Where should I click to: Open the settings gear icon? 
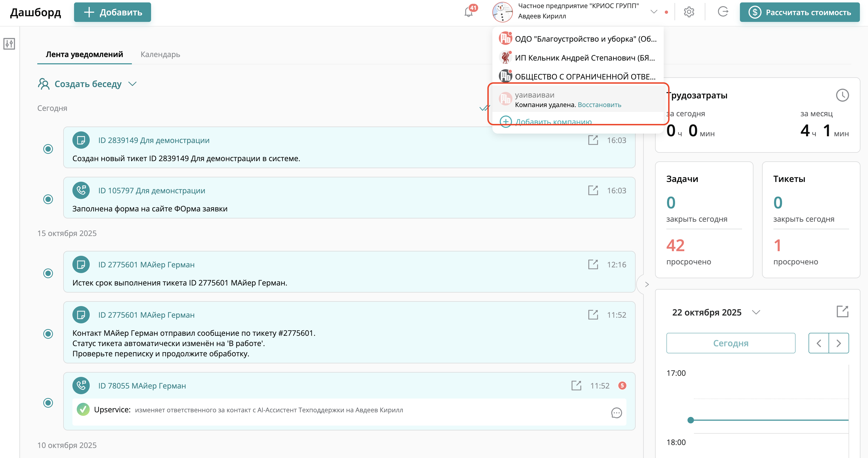pos(689,12)
